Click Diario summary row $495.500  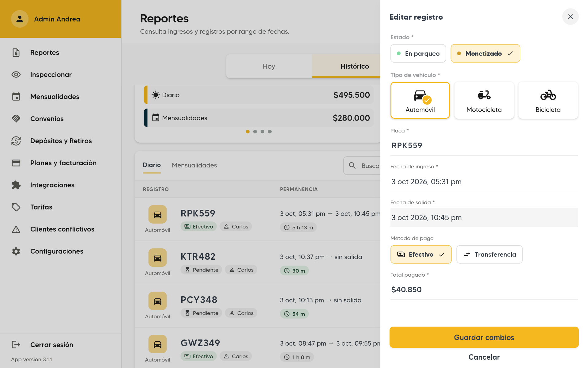click(259, 95)
